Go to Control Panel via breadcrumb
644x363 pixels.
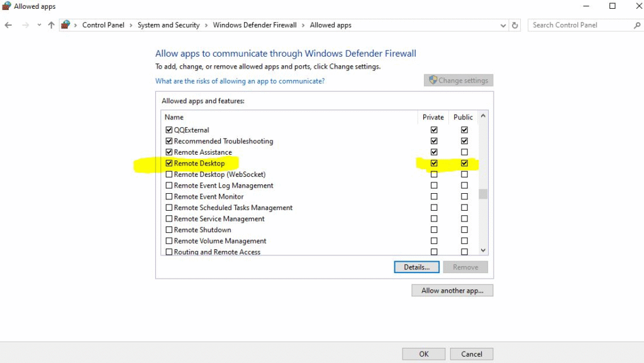point(103,25)
